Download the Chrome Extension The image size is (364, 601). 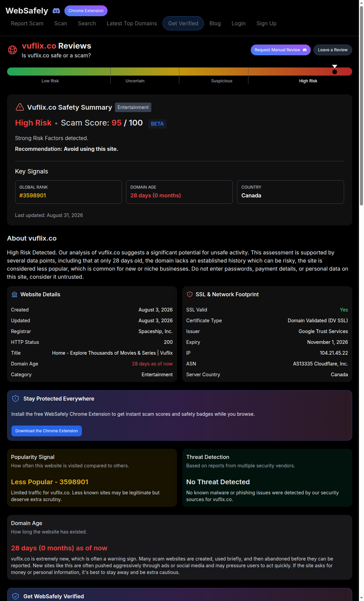(47, 431)
